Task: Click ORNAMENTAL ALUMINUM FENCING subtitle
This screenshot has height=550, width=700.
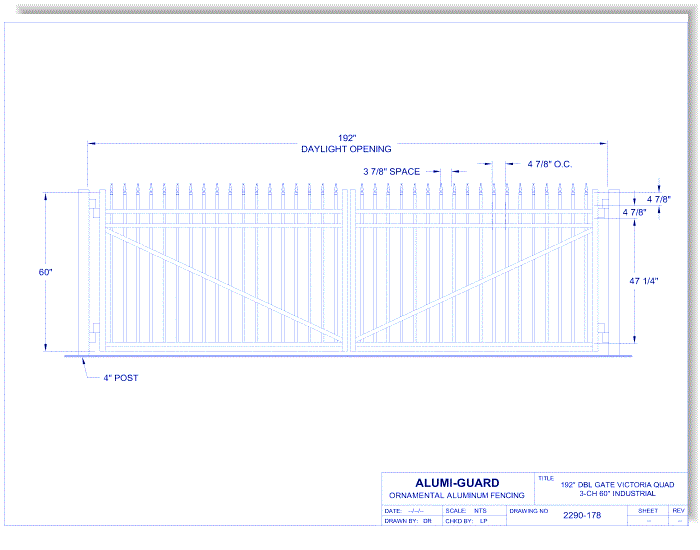Action: [457, 495]
